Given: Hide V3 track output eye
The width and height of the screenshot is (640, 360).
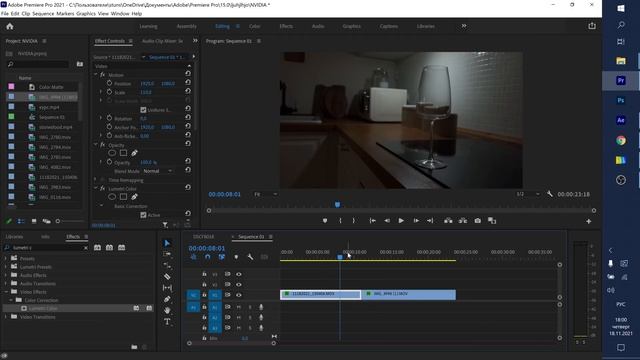Looking at the screenshot, I should pos(239,274).
